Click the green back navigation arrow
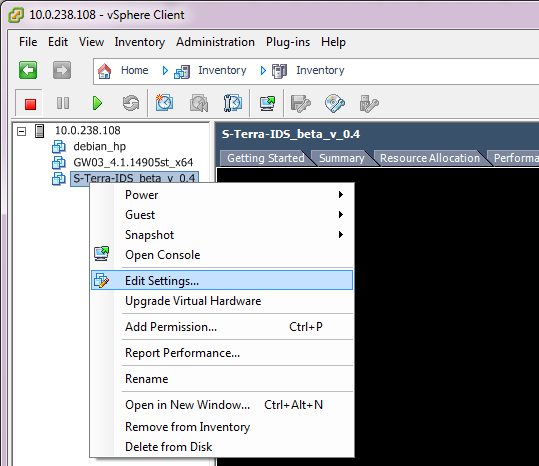The width and height of the screenshot is (539, 466). 28,70
